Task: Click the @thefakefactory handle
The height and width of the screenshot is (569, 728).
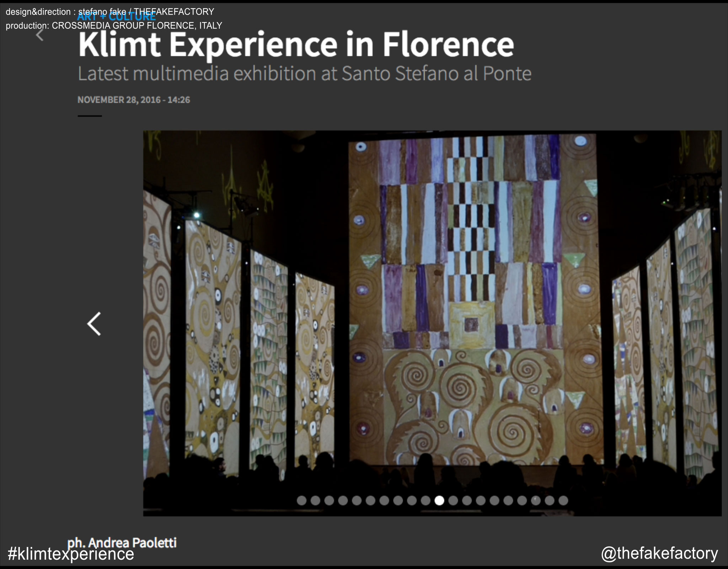Action: 659,553
